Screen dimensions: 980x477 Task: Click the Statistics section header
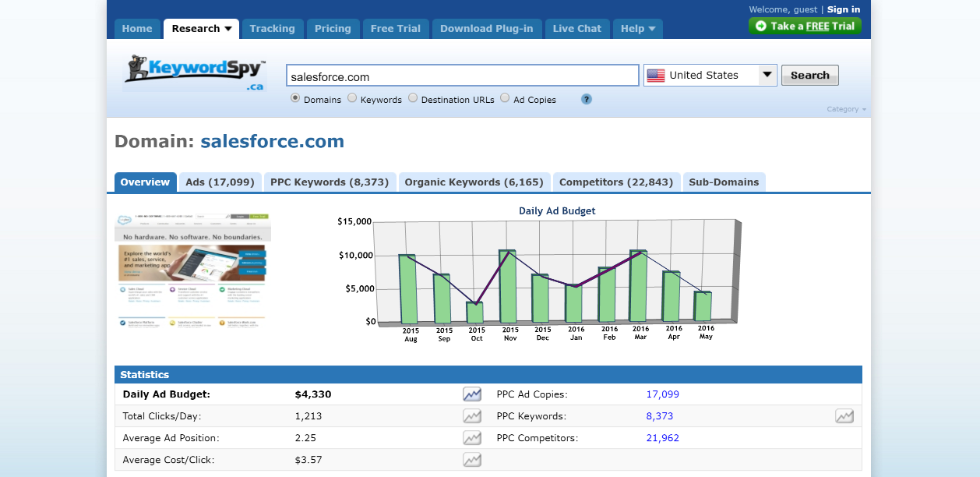[x=488, y=374]
